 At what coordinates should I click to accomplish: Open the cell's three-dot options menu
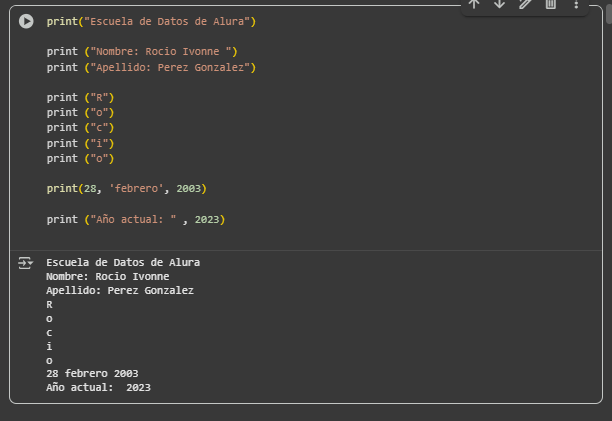(576, 4)
